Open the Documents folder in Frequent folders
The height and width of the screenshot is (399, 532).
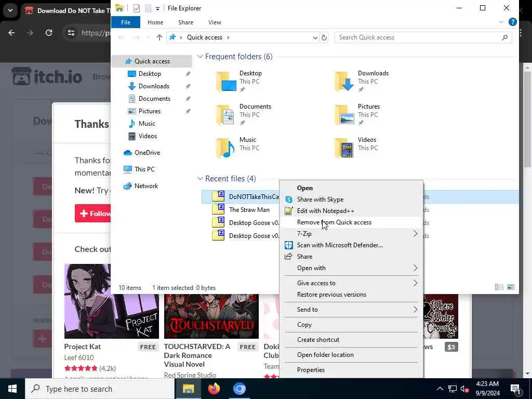coord(244,115)
